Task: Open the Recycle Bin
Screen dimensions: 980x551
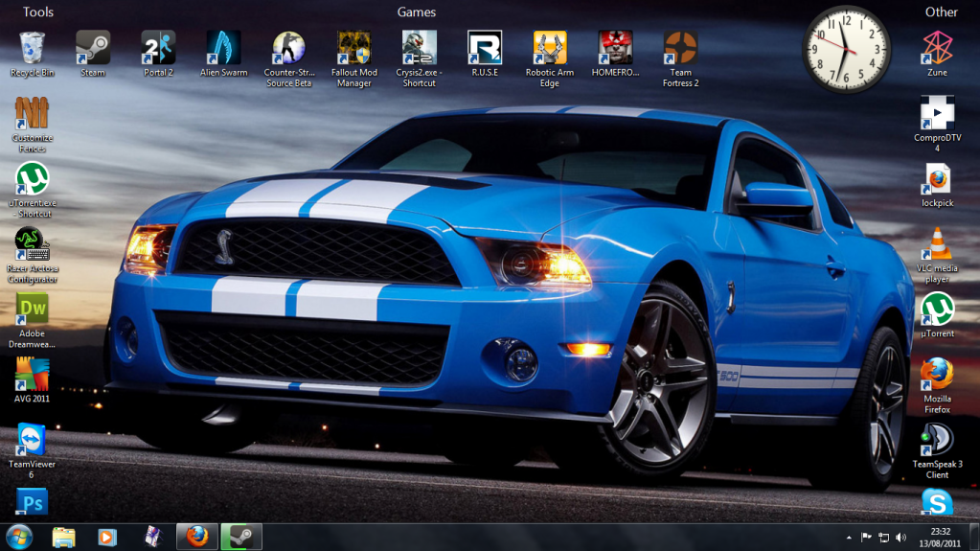Action: (x=32, y=49)
